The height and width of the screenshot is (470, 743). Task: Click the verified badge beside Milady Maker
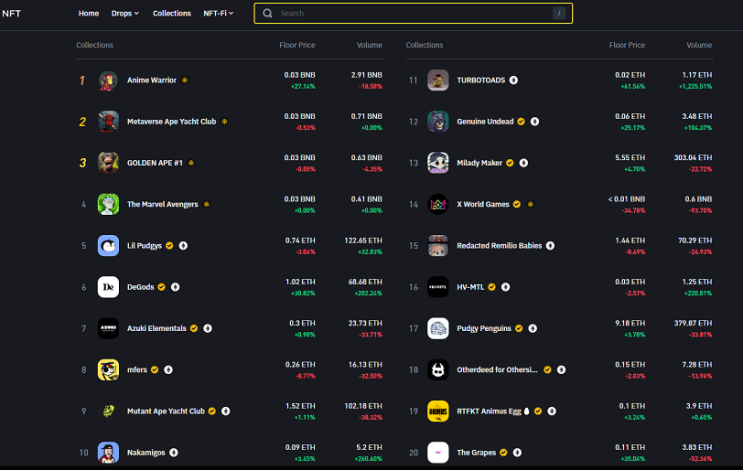(510, 163)
